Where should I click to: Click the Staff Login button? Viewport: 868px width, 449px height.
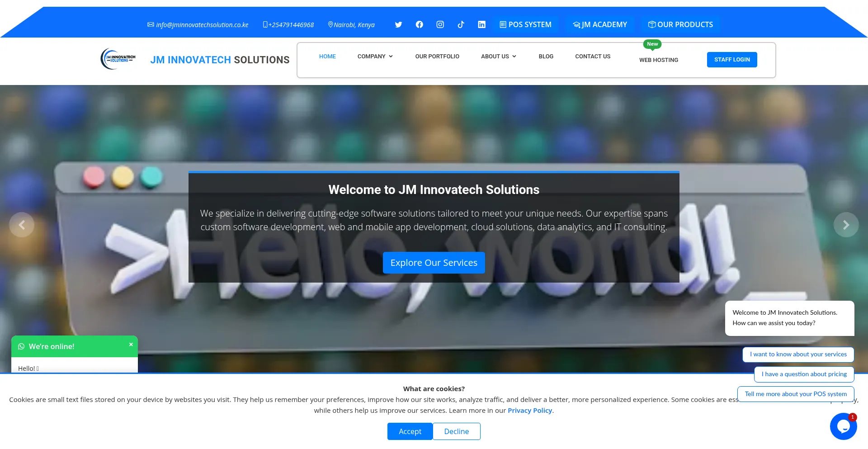click(x=731, y=60)
